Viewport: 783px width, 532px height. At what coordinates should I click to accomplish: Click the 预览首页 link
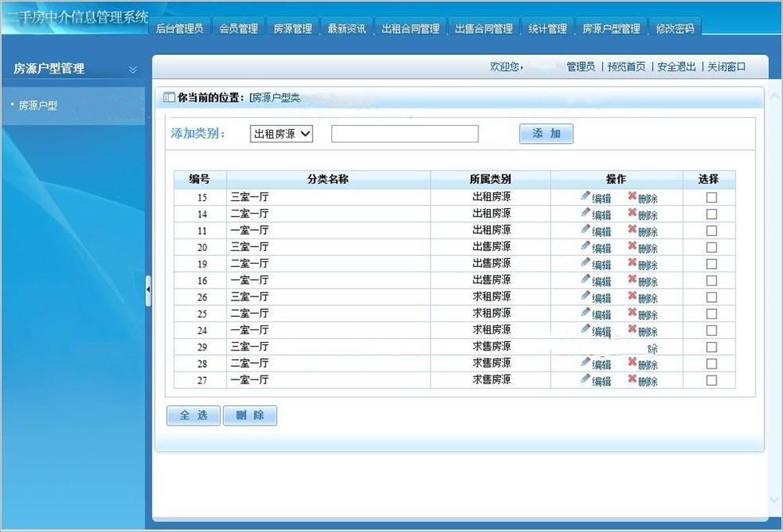point(626,66)
